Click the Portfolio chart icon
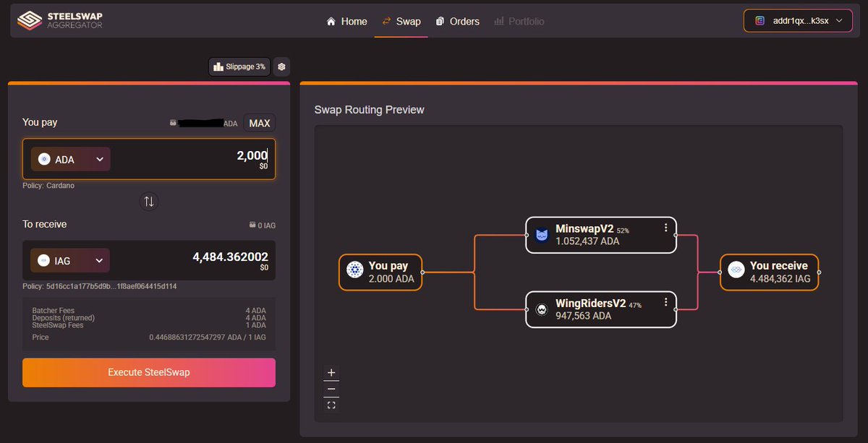This screenshot has height=443, width=868. coord(498,22)
